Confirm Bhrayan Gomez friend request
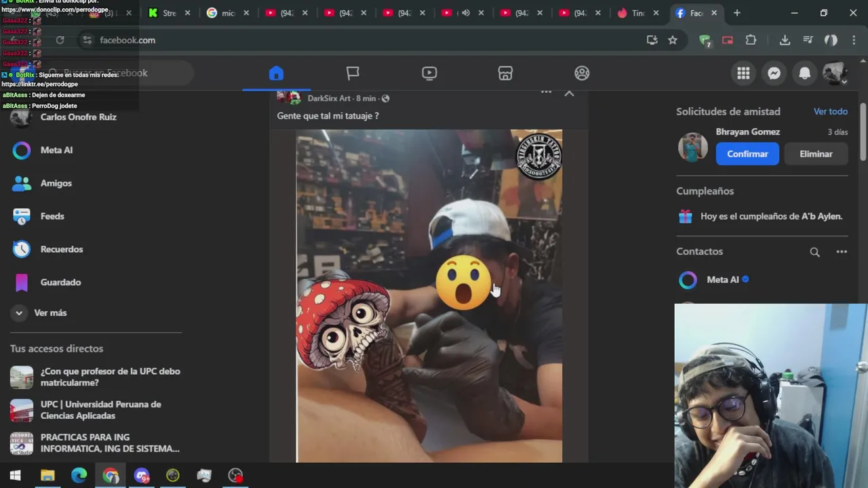868x488 pixels. pos(747,154)
